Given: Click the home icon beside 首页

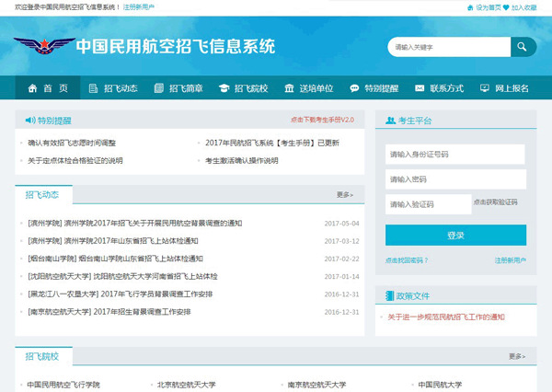Looking at the screenshot, I should (x=33, y=88).
